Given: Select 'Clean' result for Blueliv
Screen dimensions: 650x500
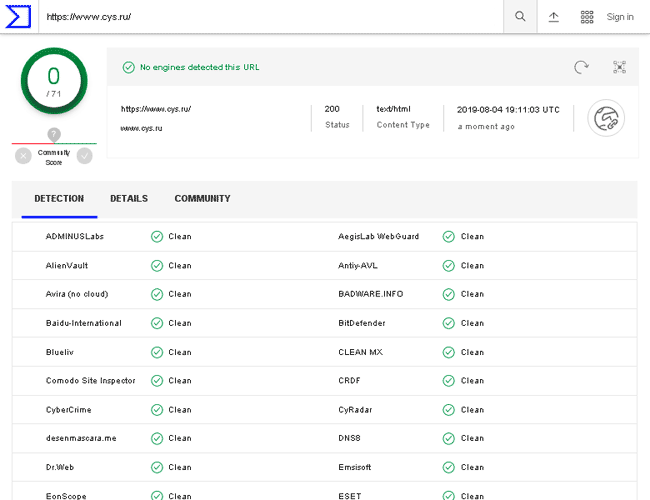Looking at the screenshot, I should 180,352.
